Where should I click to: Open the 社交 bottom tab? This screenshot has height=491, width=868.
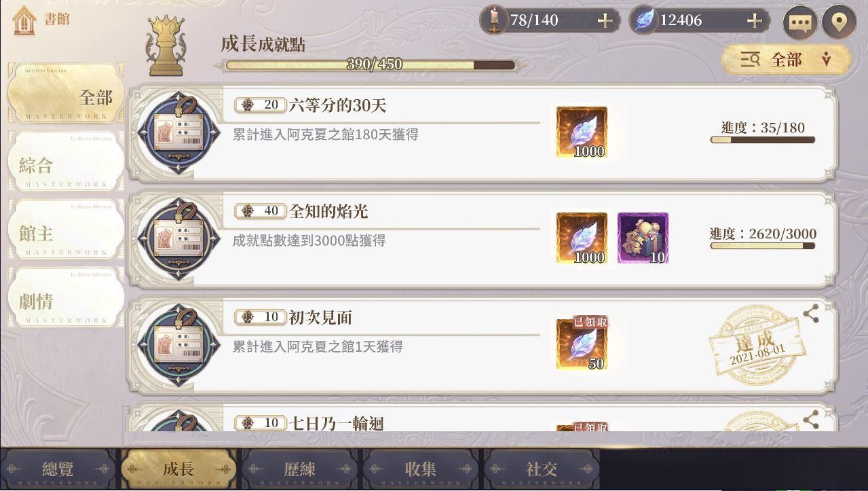tap(541, 469)
